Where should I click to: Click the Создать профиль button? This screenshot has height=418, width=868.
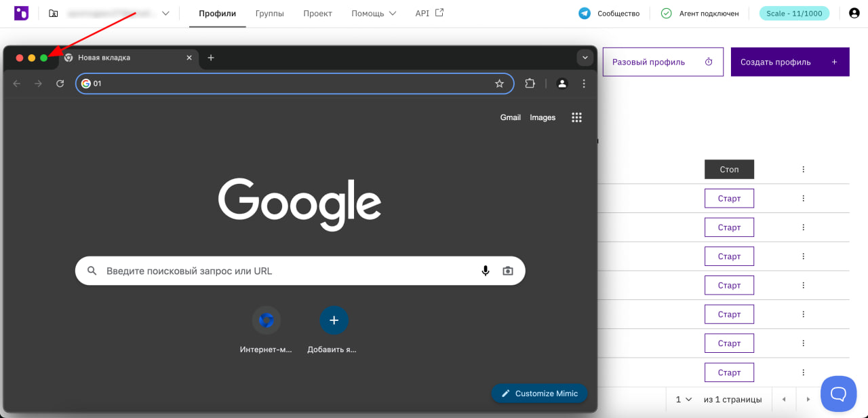[790, 62]
